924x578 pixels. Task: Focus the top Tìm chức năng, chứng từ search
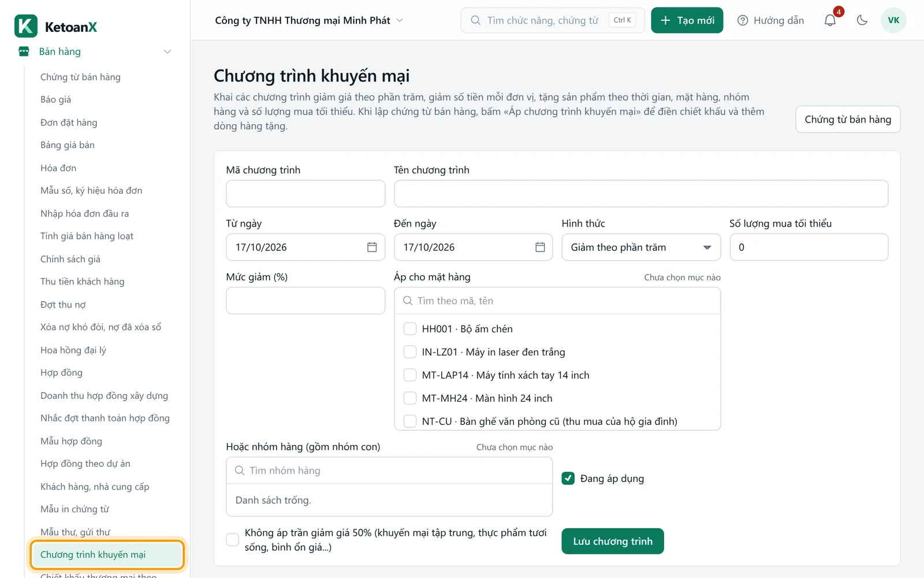tap(553, 20)
